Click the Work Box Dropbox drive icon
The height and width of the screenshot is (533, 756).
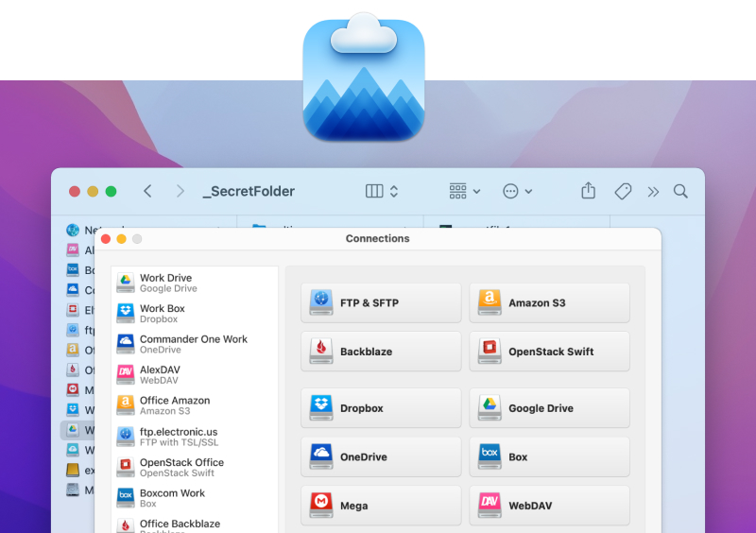(x=126, y=313)
